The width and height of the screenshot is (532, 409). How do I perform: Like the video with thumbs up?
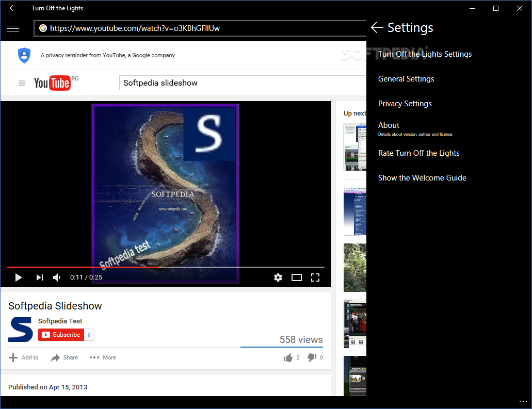(288, 358)
